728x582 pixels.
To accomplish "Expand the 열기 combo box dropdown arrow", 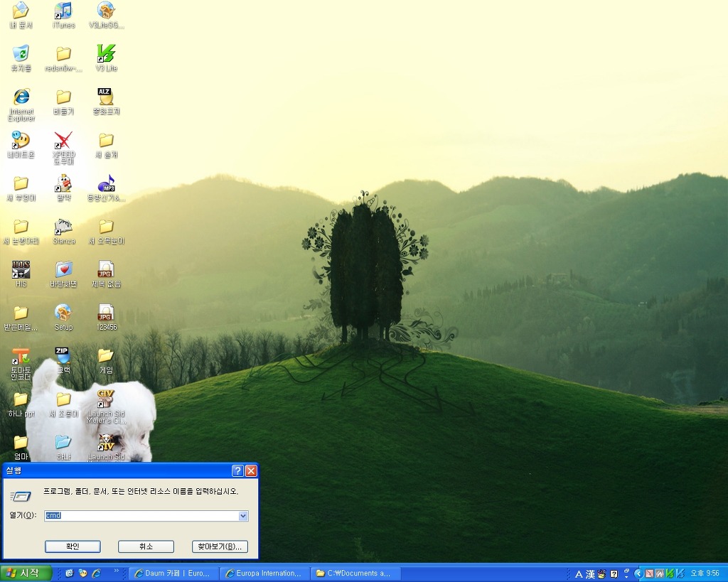I will (x=243, y=516).
